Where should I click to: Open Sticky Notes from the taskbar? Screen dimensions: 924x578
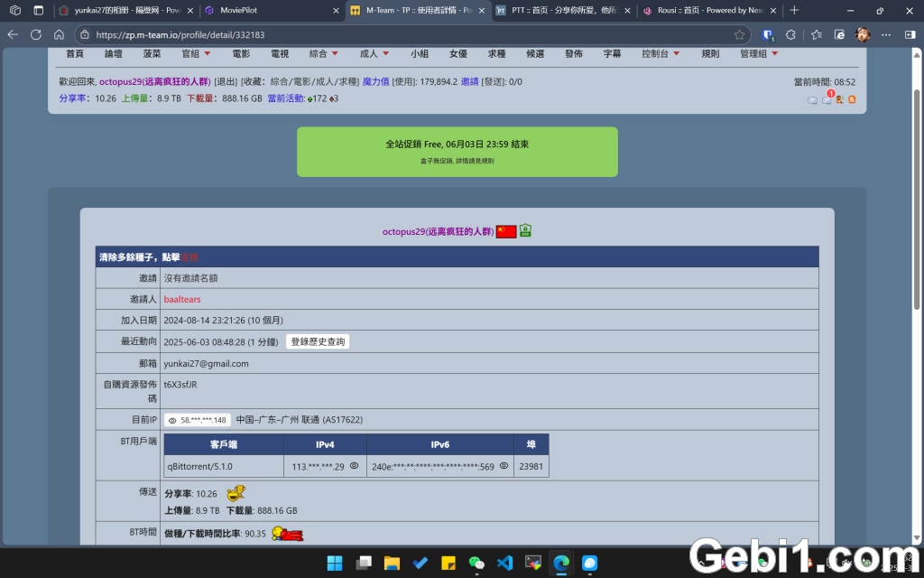(448, 564)
